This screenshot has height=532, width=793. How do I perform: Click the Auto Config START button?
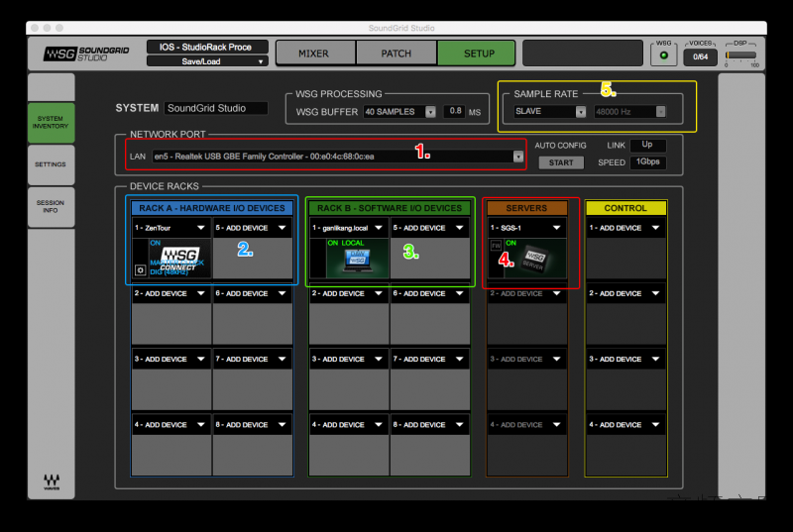tap(561, 162)
